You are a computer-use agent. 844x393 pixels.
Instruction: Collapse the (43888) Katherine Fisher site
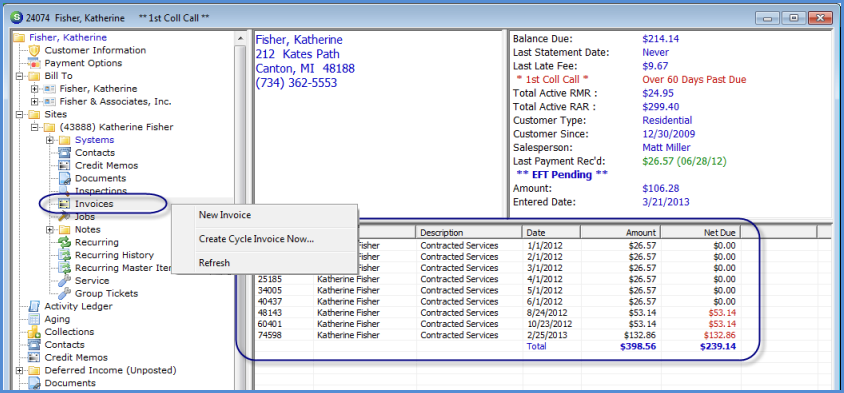coord(35,128)
